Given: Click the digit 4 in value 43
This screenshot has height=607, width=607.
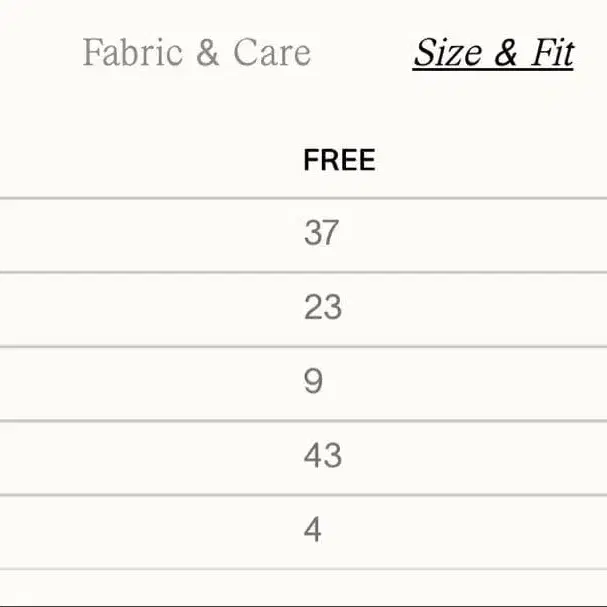Looking at the screenshot, I should tap(313, 455).
